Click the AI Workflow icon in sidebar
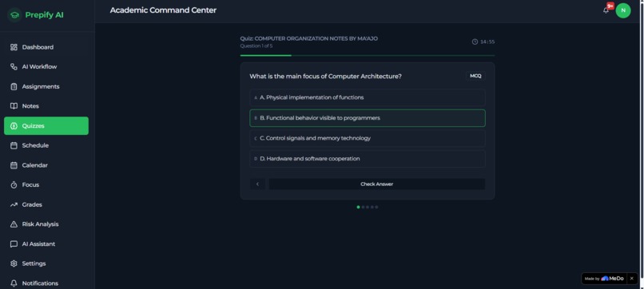The width and height of the screenshot is (644, 289). [14, 67]
